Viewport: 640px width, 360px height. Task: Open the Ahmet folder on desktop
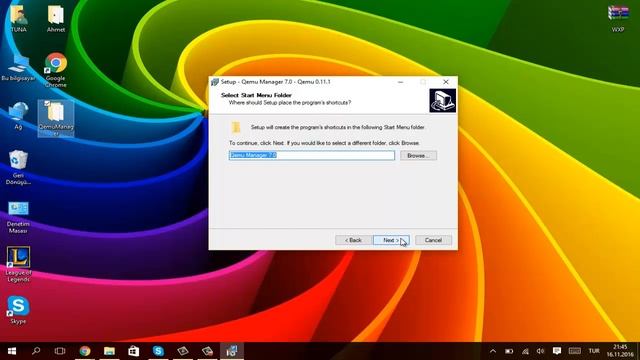[56, 18]
